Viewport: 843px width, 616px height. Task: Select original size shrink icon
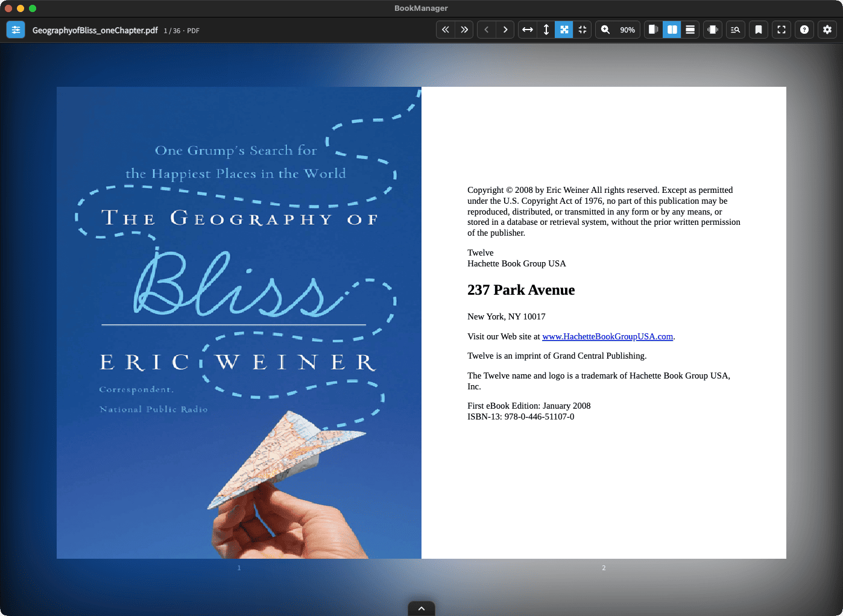(583, 30)
